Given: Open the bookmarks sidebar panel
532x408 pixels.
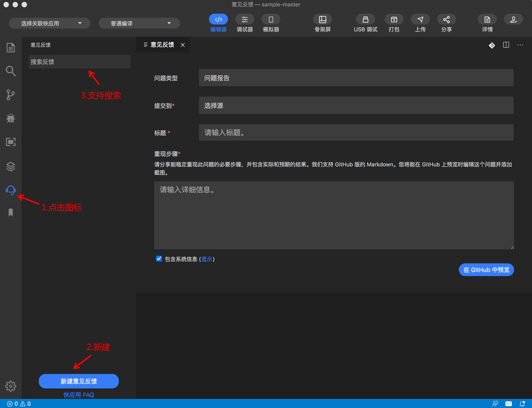Looking at the screenshot, I should 11,212.
